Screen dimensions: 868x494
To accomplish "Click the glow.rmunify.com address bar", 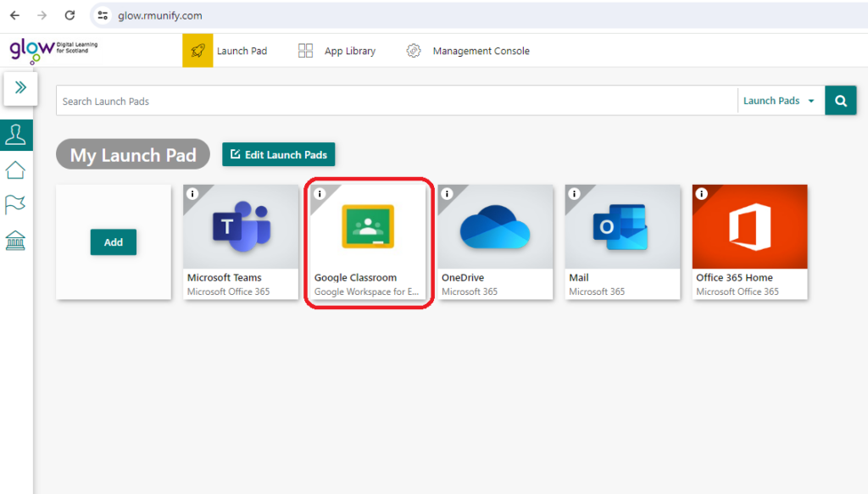I will pos(159,15).
